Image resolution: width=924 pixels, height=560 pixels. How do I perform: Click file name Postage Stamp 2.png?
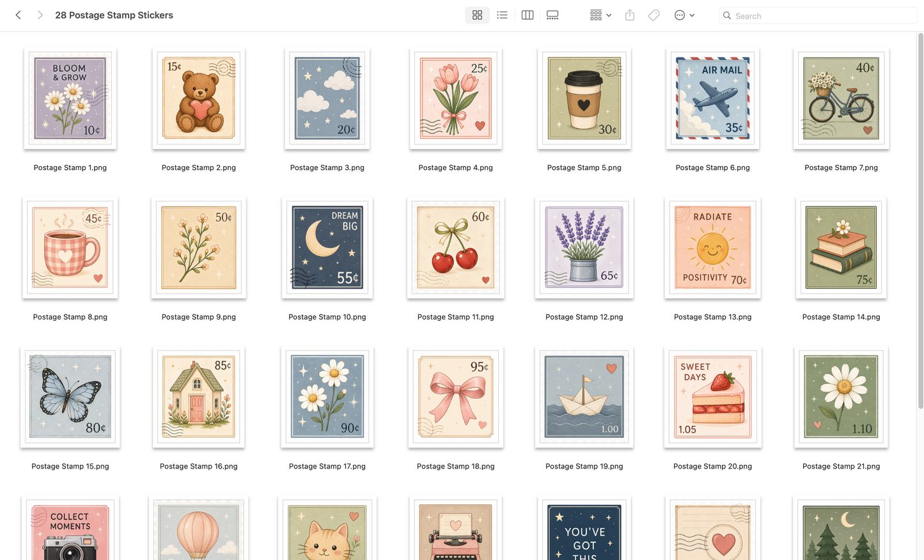tap(199, 167)
